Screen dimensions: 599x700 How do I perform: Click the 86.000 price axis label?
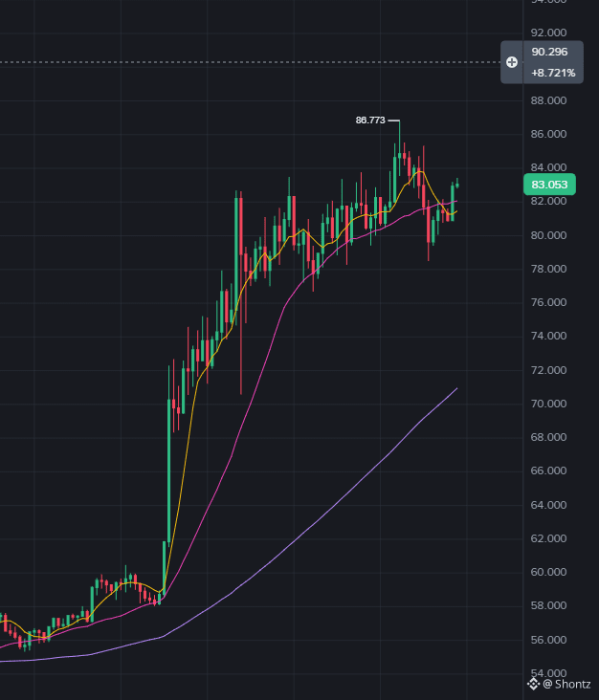[548, 134]
